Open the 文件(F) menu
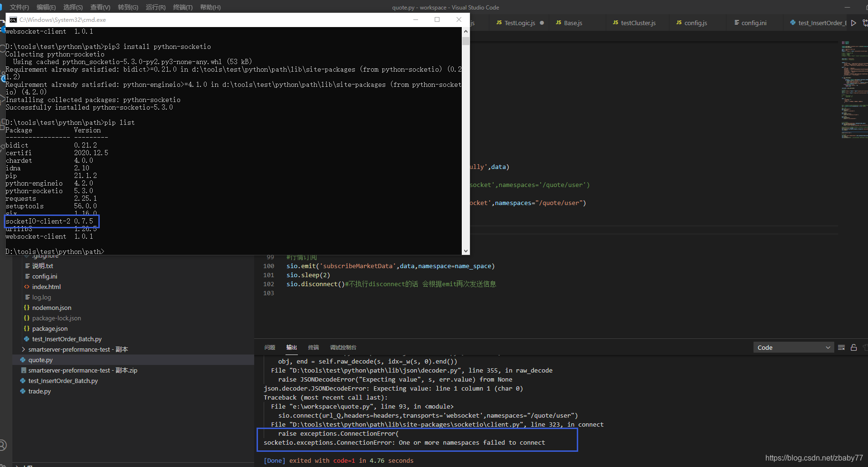 pyautogui.click(x=19, y=7)
